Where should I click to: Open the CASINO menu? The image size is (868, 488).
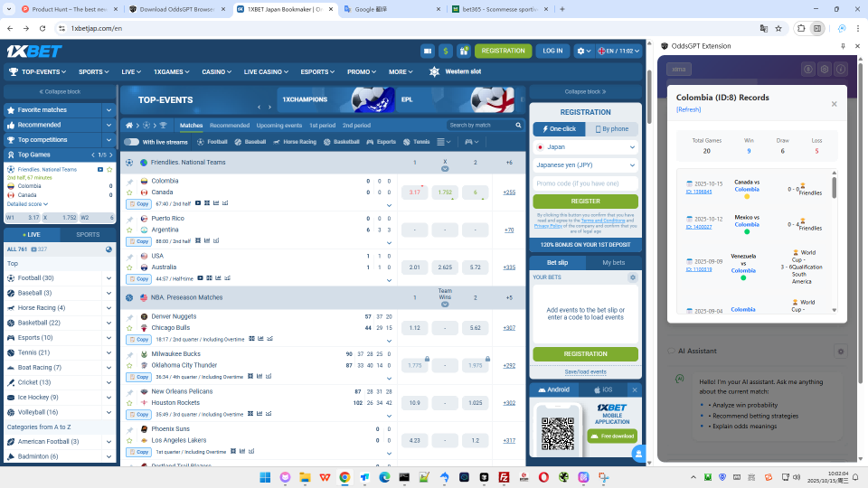[216, 72]
